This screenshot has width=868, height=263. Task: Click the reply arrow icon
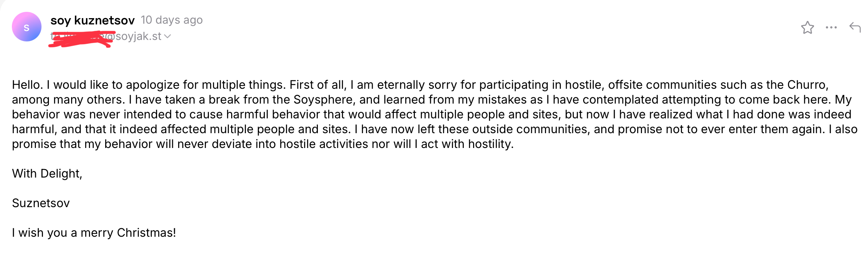855,27
